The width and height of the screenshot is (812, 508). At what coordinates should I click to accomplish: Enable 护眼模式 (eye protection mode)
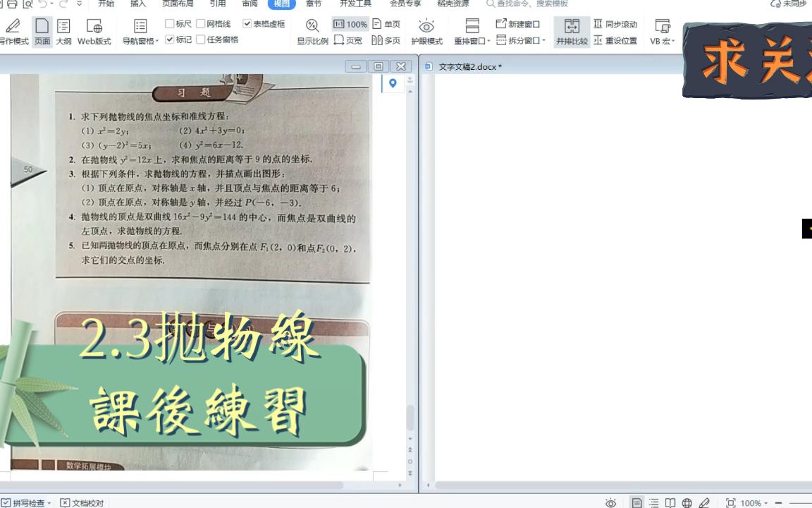pyautogui.click(x=426, y=30)
